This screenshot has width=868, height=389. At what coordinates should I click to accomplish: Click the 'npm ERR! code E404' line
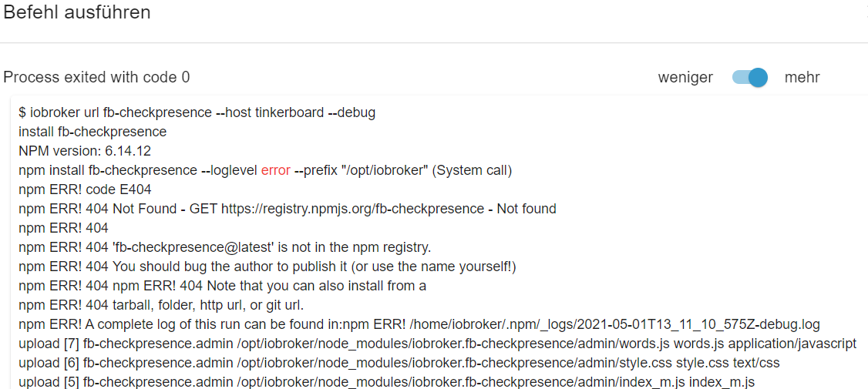tap(85, 189)
